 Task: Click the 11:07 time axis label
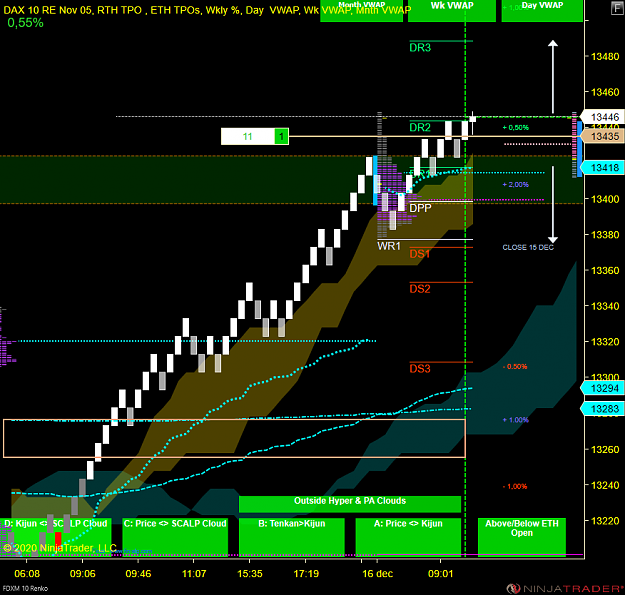(194, 574)
